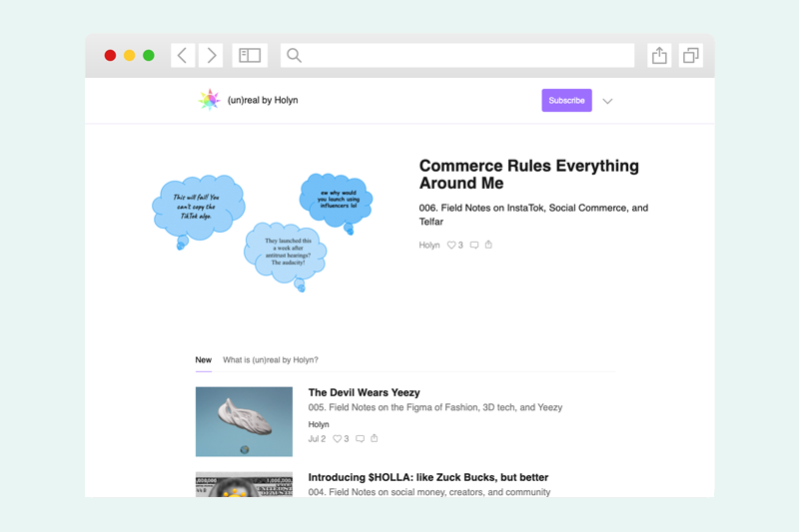Click the Yeezy shoe post thumbnail
The width and height of the screenshot is (799, 532).
pyautogui.click(x=244, y=421)
